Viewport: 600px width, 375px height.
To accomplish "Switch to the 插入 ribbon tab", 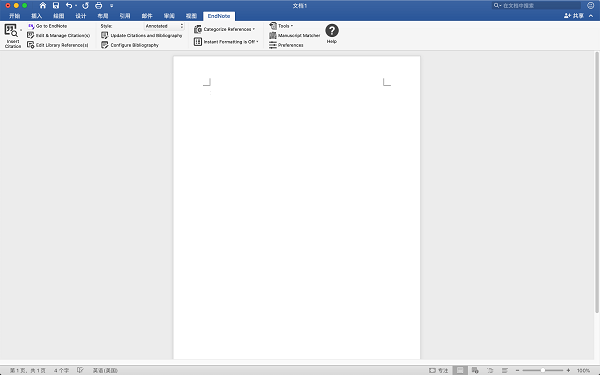I will pyautogui.click(x=36, y=16).
